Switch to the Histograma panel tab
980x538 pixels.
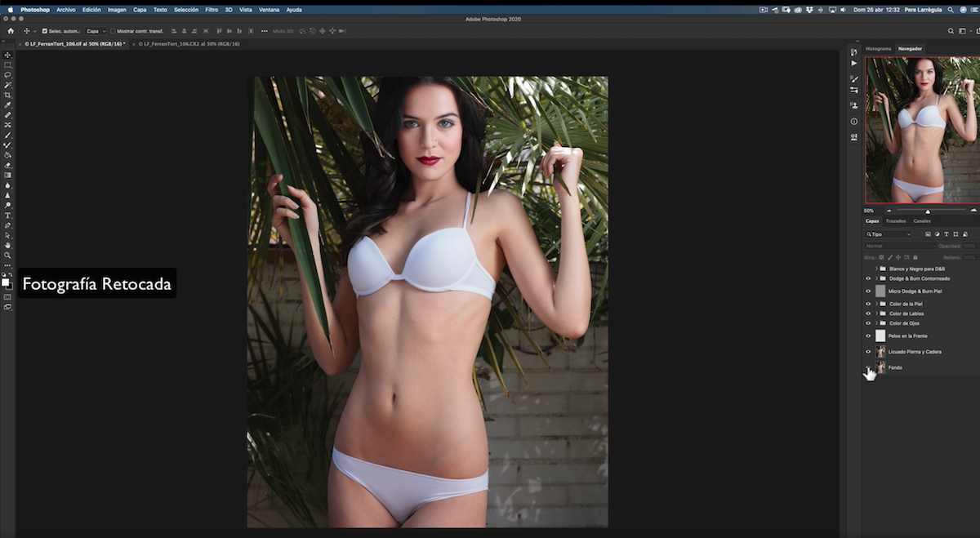point(878,49)
